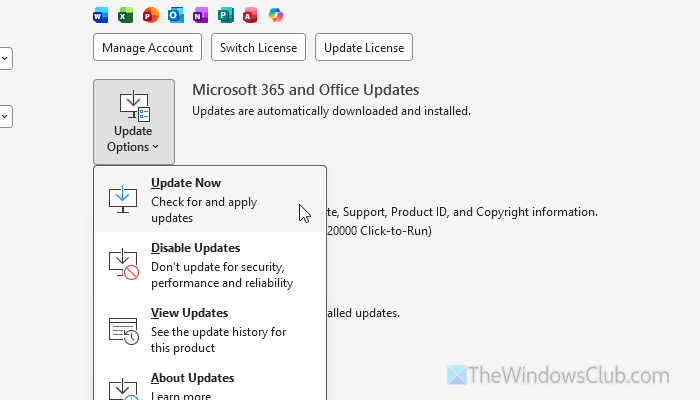700x400 pixels.
Task: Click the Update Now download monitor icon
Action: coord(123,200)
